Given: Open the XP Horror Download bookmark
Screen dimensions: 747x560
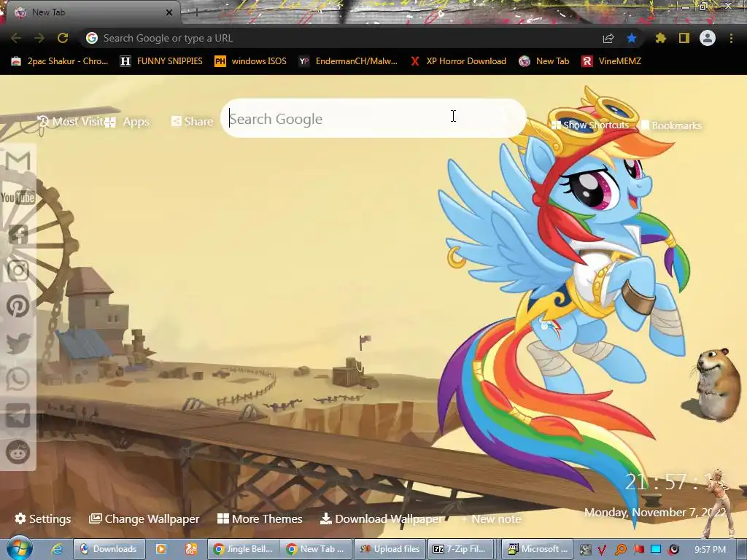Looking at the screenshot, I should pos(458,61).
